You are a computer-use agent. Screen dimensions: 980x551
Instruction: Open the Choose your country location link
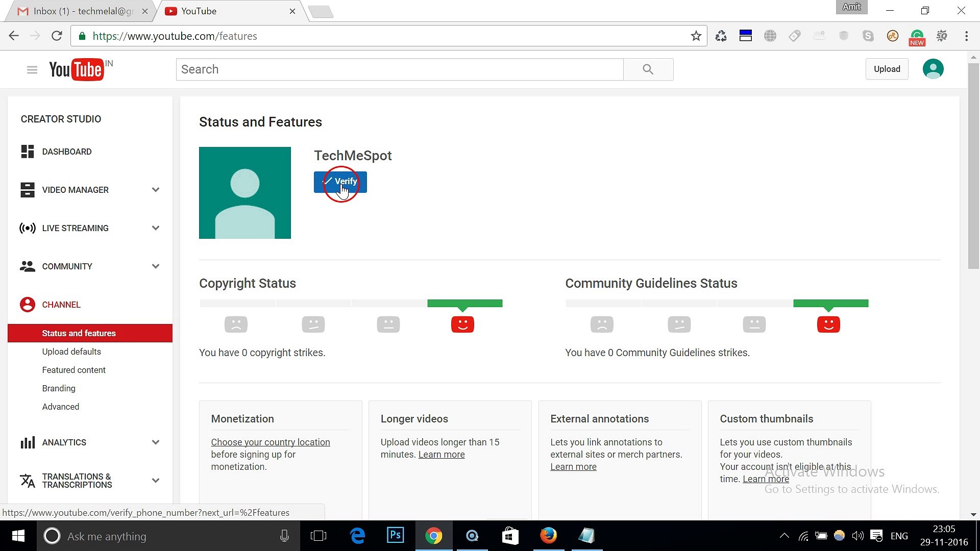tap(271, 442)
